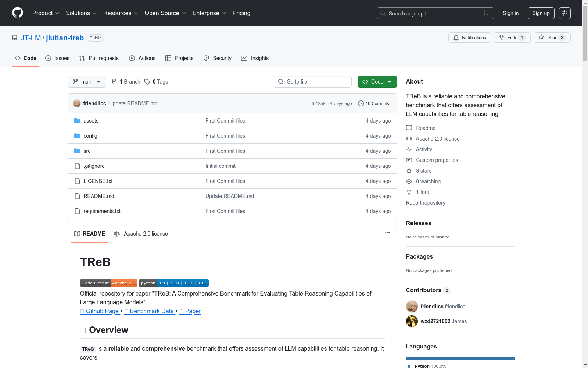Expand the Resources menu
This screenshot has height=368, width=588.
point(121,13)
